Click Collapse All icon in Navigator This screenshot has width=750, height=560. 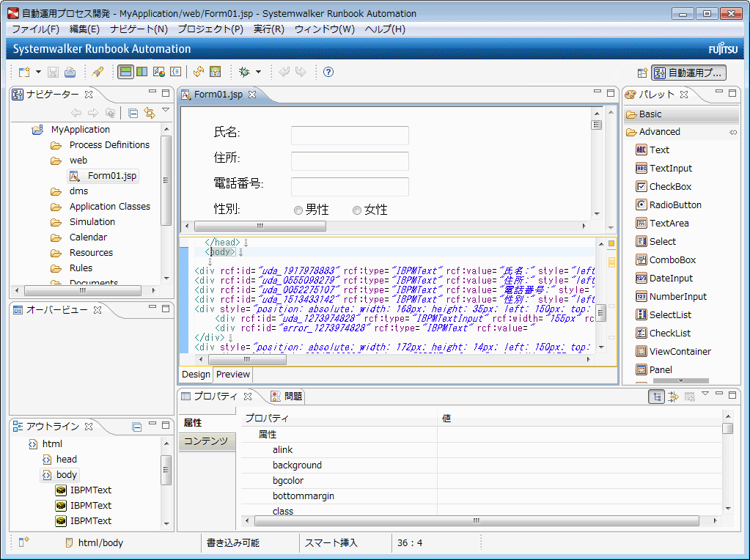[x=133, y=113]
